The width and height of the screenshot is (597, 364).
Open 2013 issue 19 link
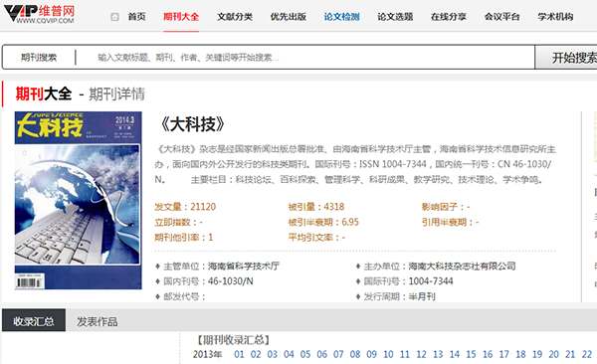(537, 354)
